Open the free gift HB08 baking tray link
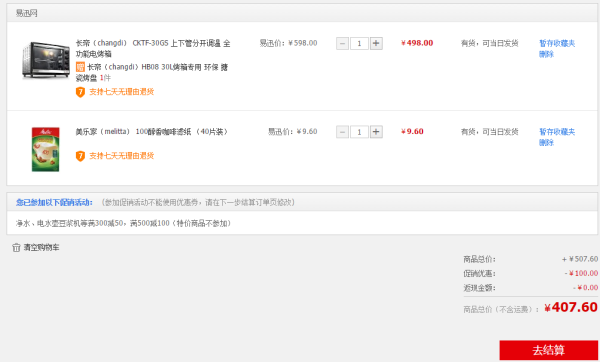600x362 pixels. tap(152, 73)
